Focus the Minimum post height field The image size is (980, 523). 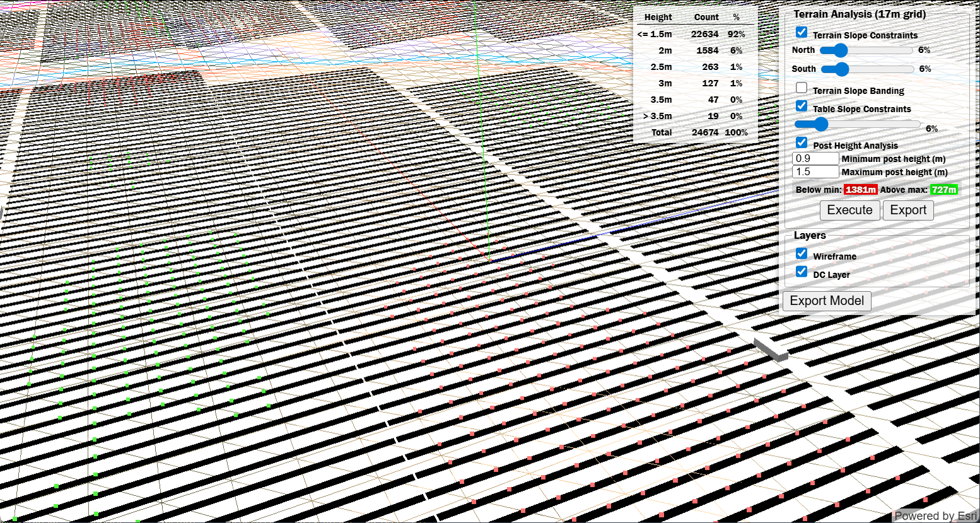coord(815,159)
